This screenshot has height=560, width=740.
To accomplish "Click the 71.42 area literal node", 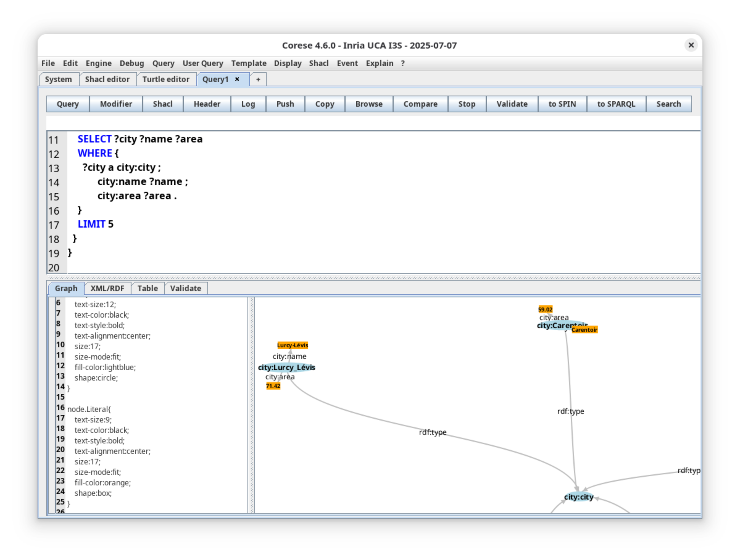I will coord(273,386).
